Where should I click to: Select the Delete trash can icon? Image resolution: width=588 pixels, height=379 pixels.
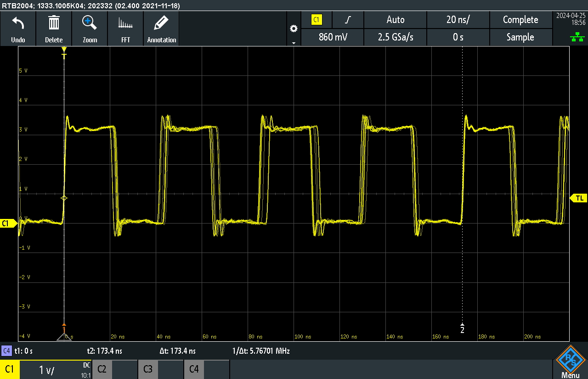54,23
